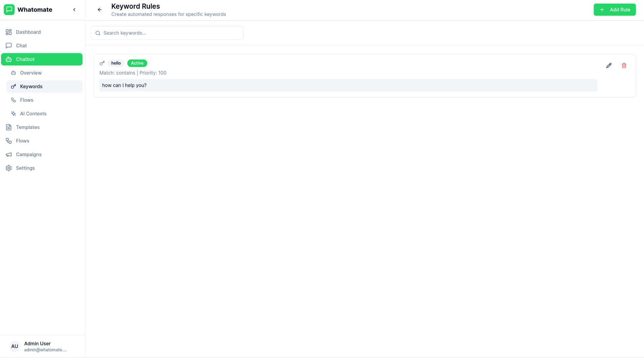Go to Chatbot Overview
The image size is (644, 358).
tap(31, 73)
